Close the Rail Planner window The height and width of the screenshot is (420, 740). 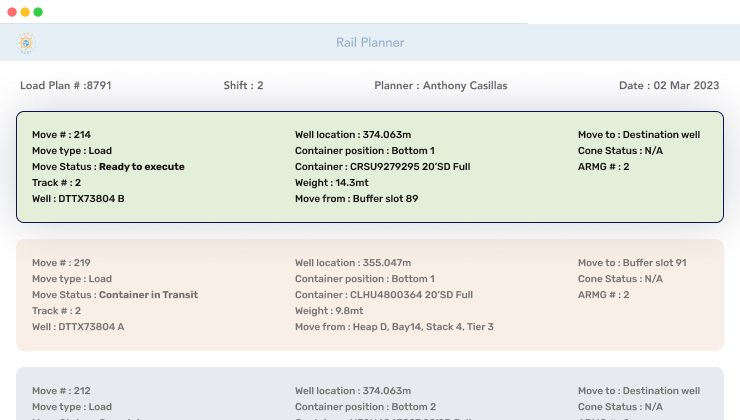click(x=12, y=12)
